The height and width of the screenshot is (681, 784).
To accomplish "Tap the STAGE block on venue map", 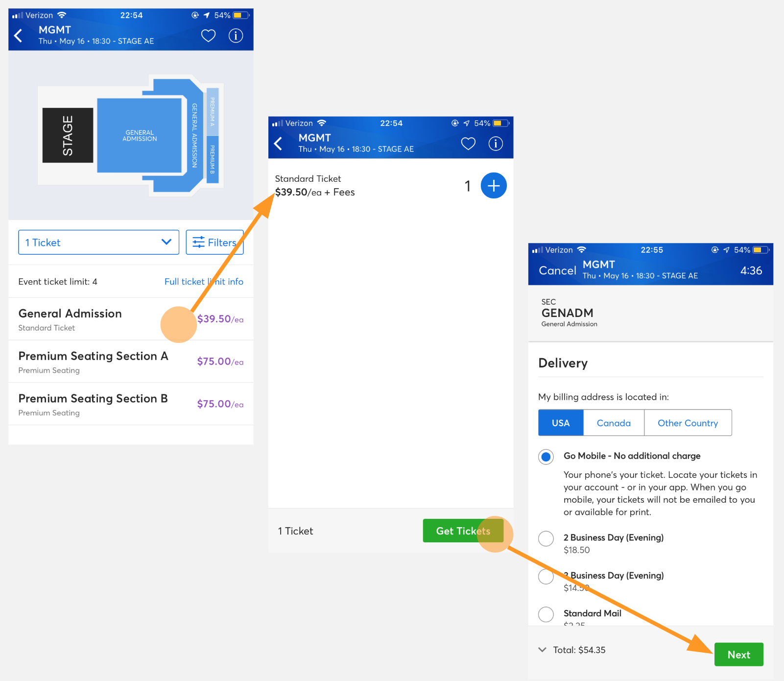I will click(x=68, y=135).
